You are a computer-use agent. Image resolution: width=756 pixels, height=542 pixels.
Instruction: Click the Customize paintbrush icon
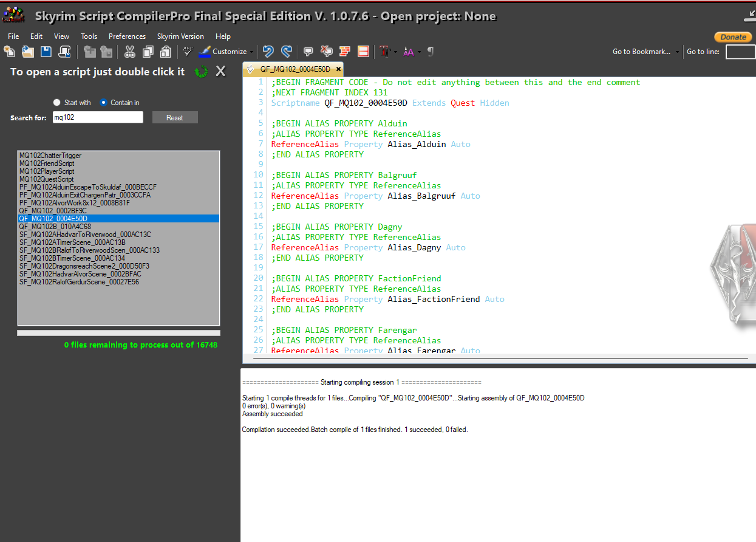point(205,52)
